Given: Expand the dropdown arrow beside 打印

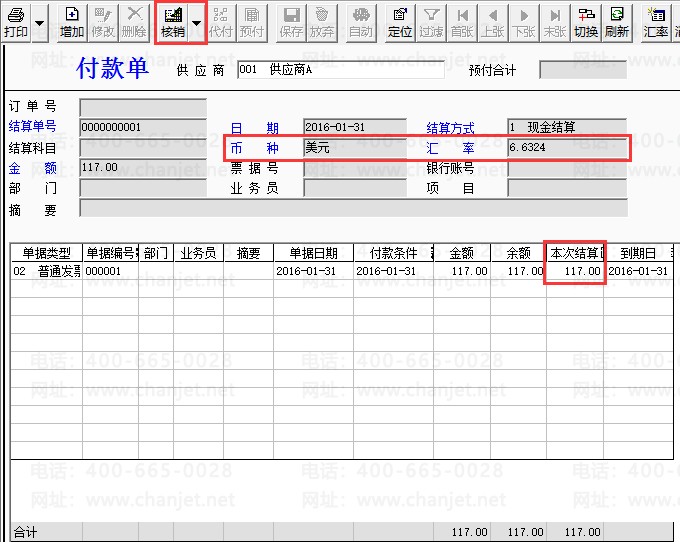Looking at the screenshot, I should tap(39, 23).
